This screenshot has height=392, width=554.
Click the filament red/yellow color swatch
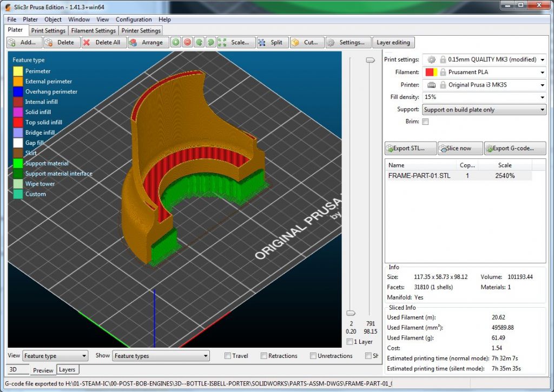pos(431,72)
